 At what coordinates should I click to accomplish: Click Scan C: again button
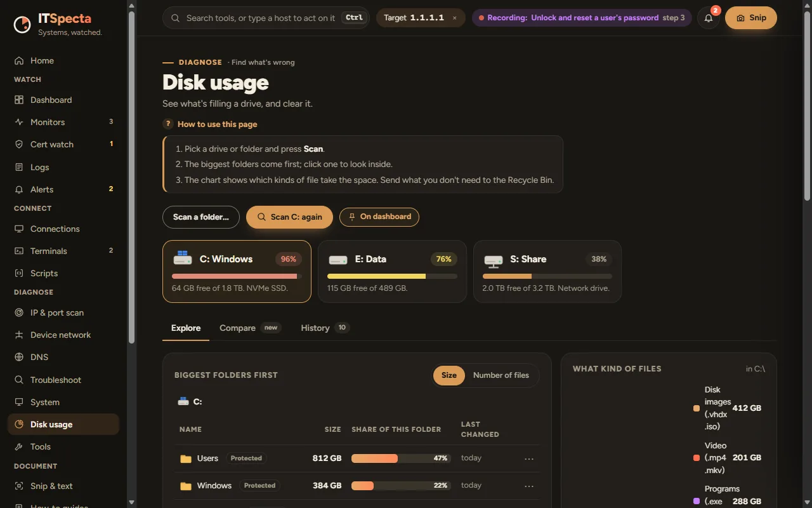pos(289,217)
